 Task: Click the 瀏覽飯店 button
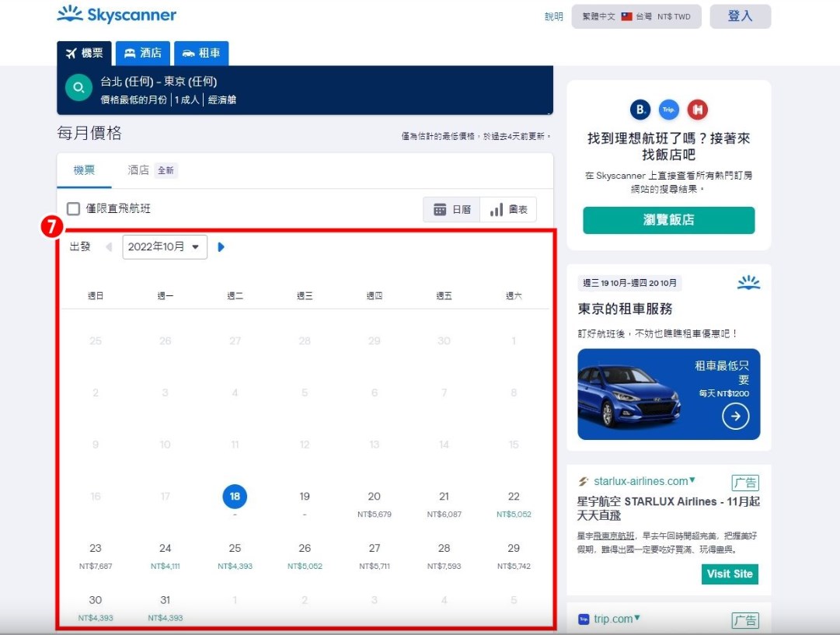668,220
